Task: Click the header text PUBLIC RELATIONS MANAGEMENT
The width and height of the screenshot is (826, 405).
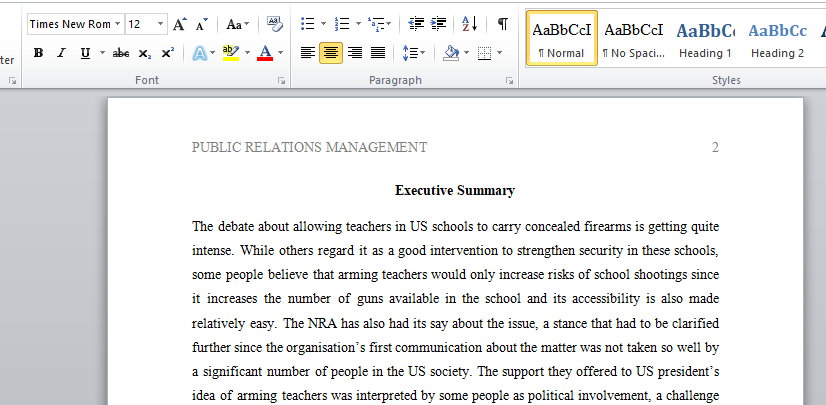Action: click(310, 147)
